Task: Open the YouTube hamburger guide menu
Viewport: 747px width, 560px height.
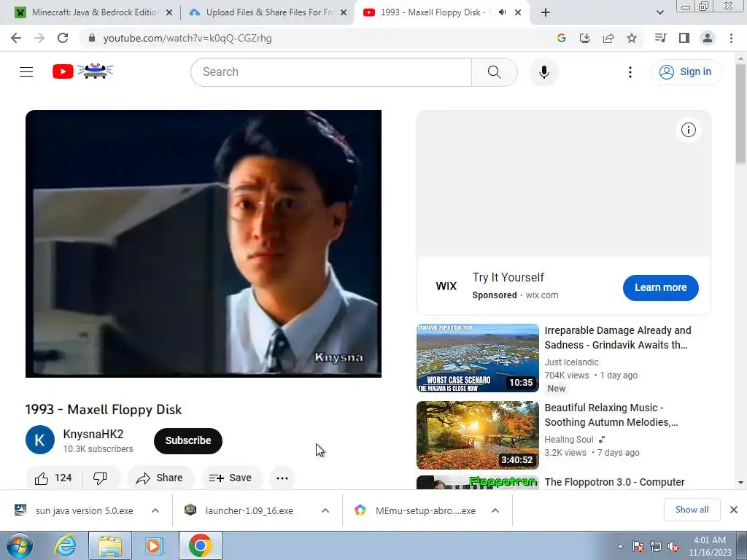Action: 26,72
